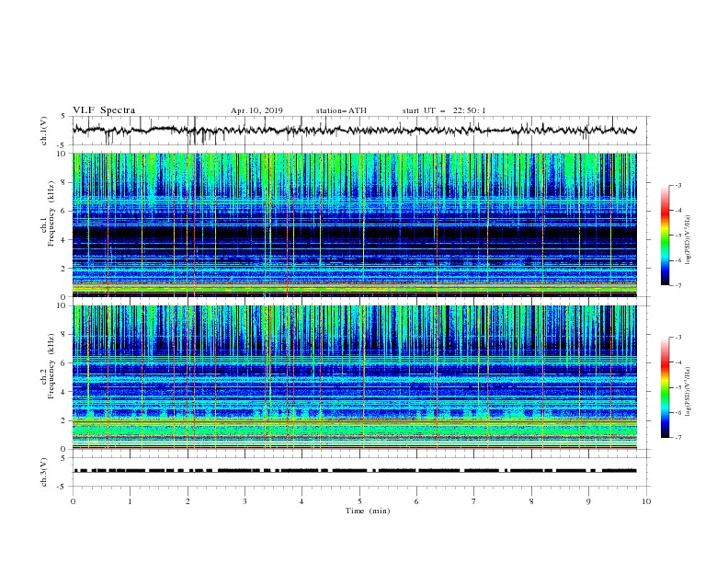This screenshot has height=563, width=728.
Task: Click time axis tick label "8"
Action: (x=531, y=501)
